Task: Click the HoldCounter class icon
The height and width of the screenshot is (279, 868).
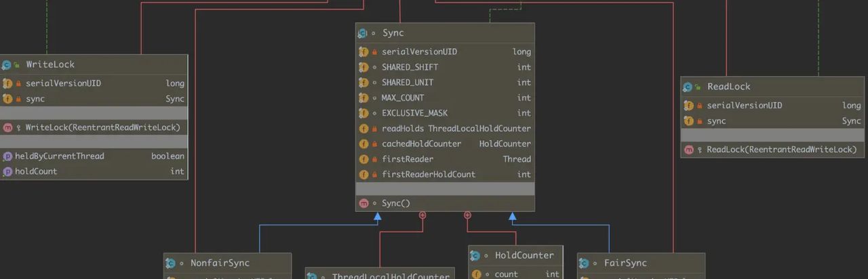Action: tap(475, 256)
